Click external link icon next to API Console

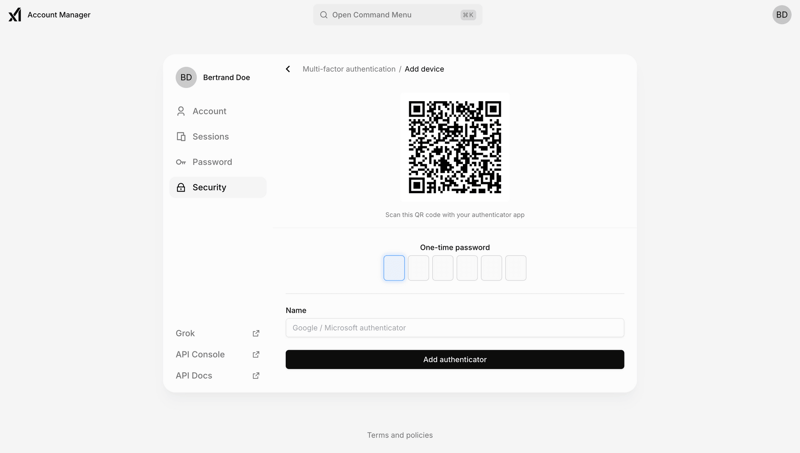256,355
